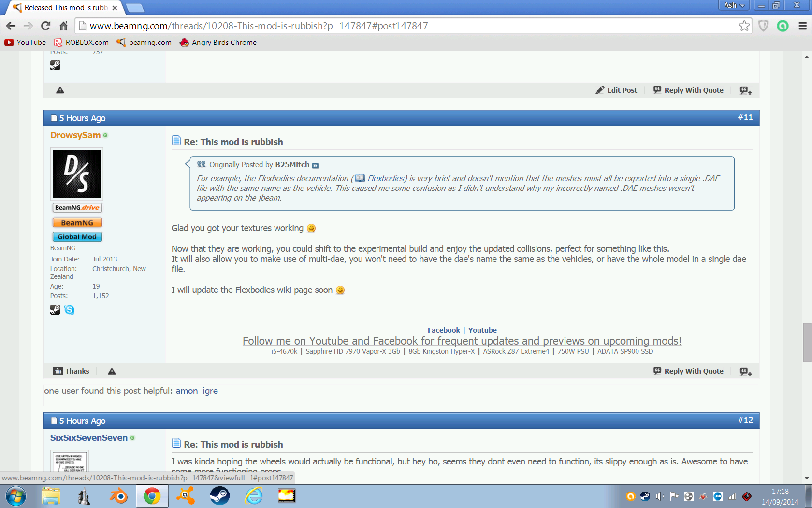Open the YouTube bookmark
The width and height of the screenshot is (812, 508).
coord(26,43)
